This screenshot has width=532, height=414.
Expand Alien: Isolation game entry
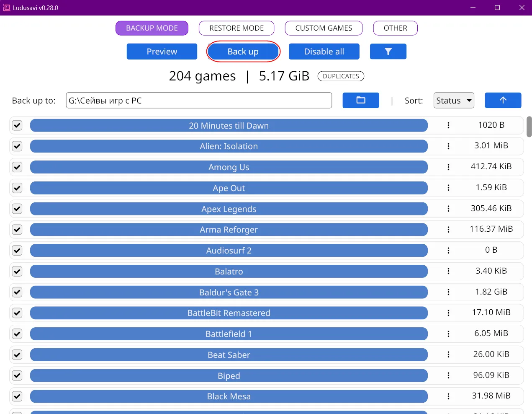(229, 146)
